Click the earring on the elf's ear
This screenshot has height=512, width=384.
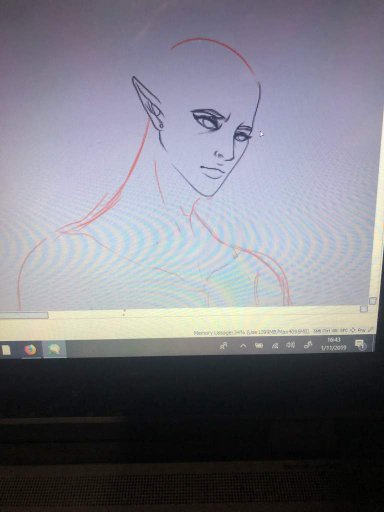coord(160,125)
